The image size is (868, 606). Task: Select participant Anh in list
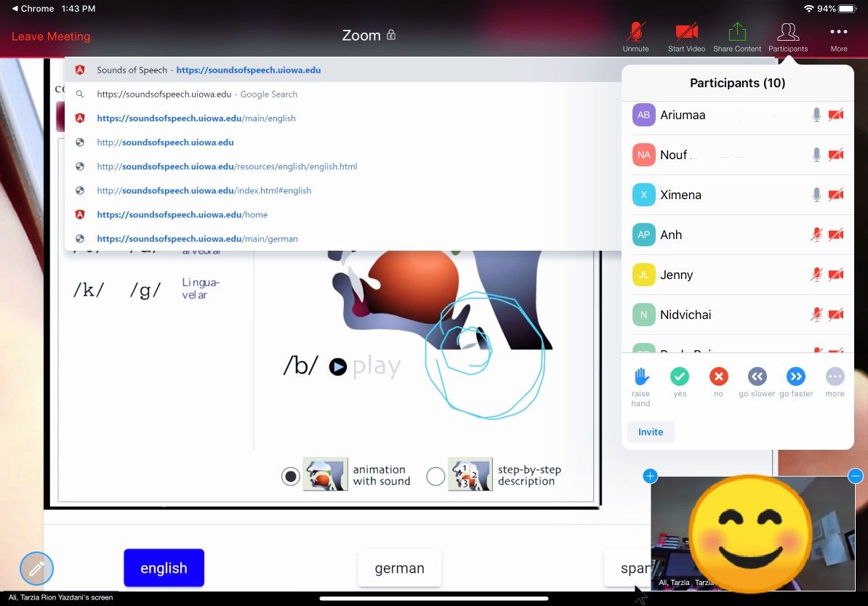[737, 235]
